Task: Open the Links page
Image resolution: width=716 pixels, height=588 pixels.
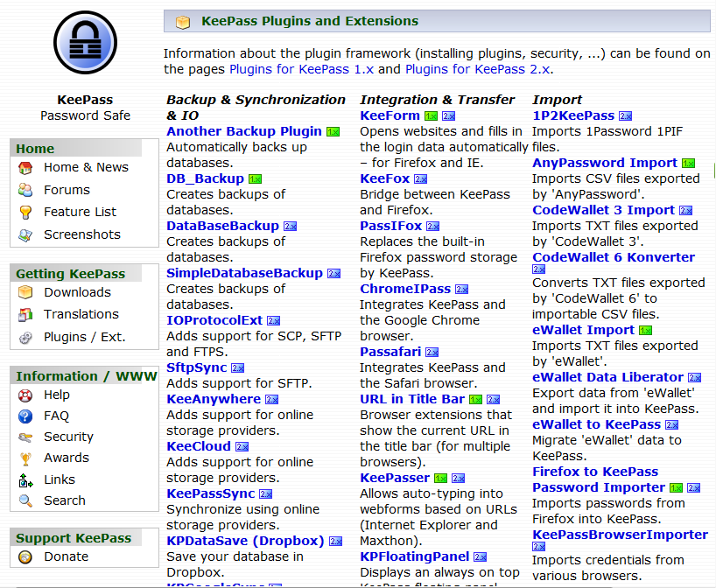Action: (x=60, y=479)
